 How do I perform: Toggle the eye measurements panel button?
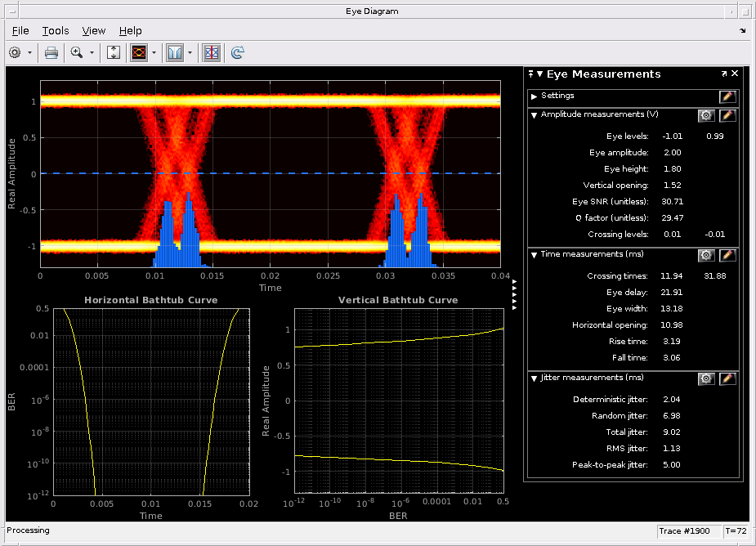211,52
